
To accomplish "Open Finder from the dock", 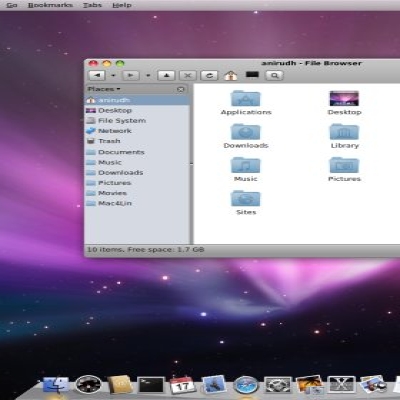I will [56, 386].
